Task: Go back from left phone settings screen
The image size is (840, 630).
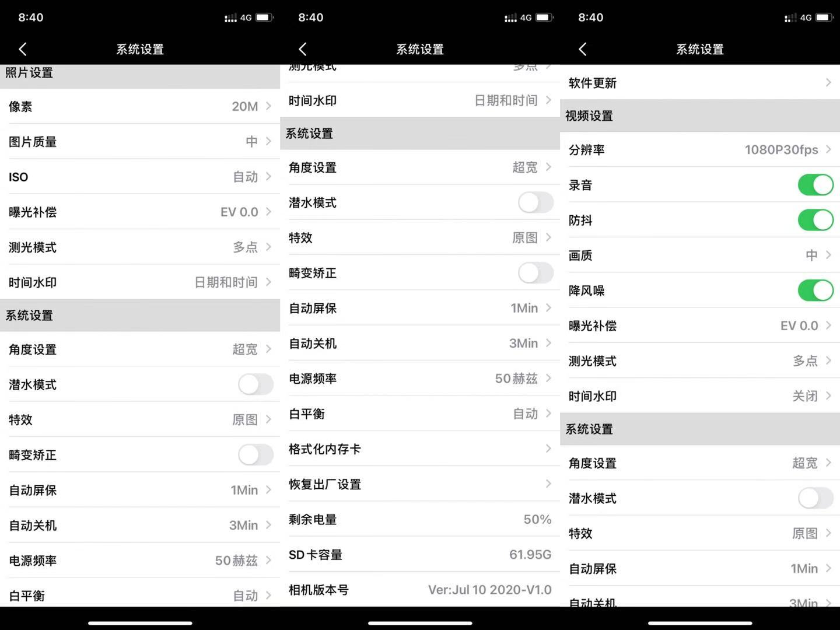Action: pos(23,50)
